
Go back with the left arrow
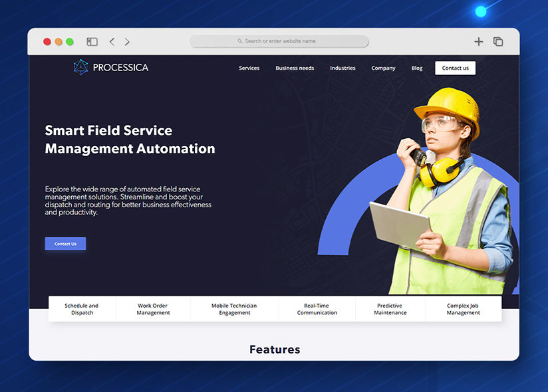(x=112, y=42)
